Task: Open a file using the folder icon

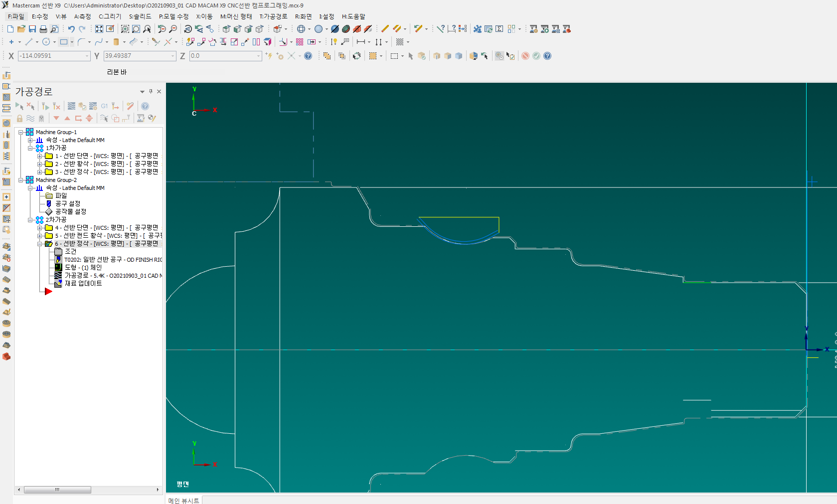Action: (x=21, y=29)
